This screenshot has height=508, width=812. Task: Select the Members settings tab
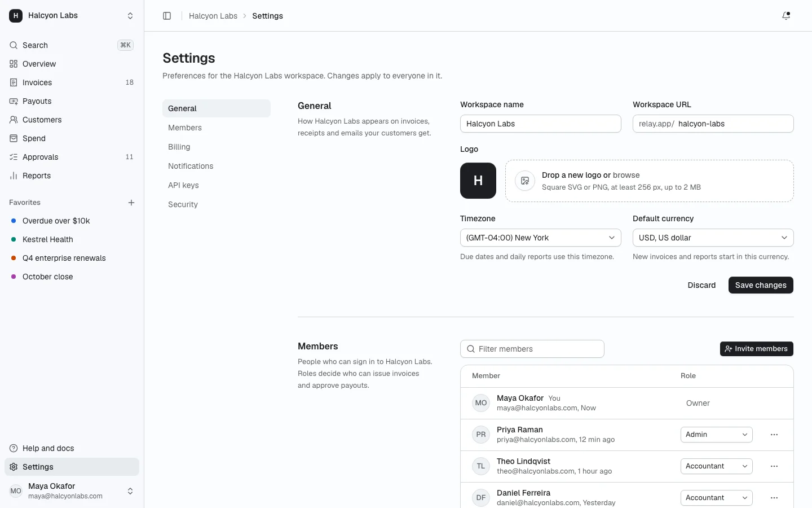[217, 128]
